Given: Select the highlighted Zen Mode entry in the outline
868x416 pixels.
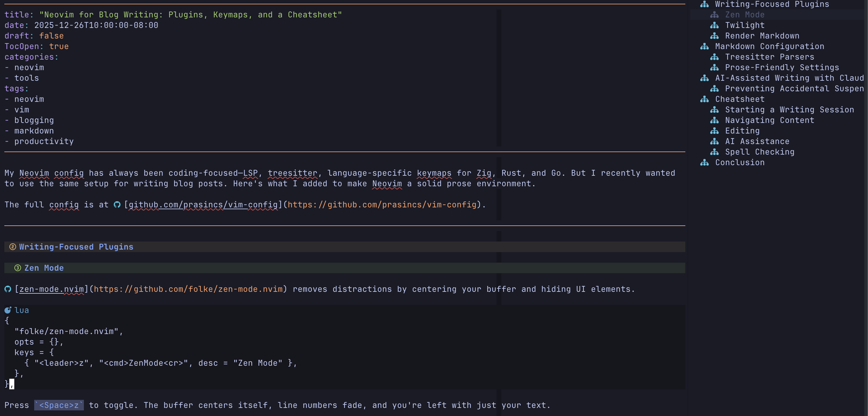Looking at the screenshot, I should [745, 15].
